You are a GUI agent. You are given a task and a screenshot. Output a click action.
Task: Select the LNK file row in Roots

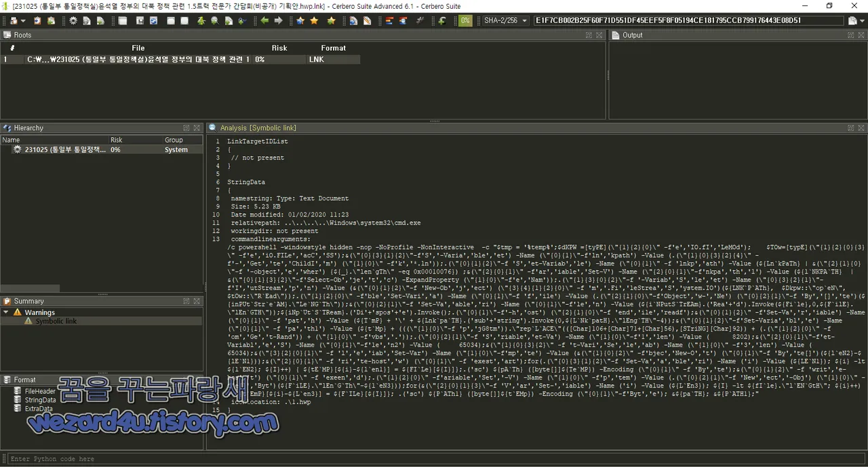[180, 60]
